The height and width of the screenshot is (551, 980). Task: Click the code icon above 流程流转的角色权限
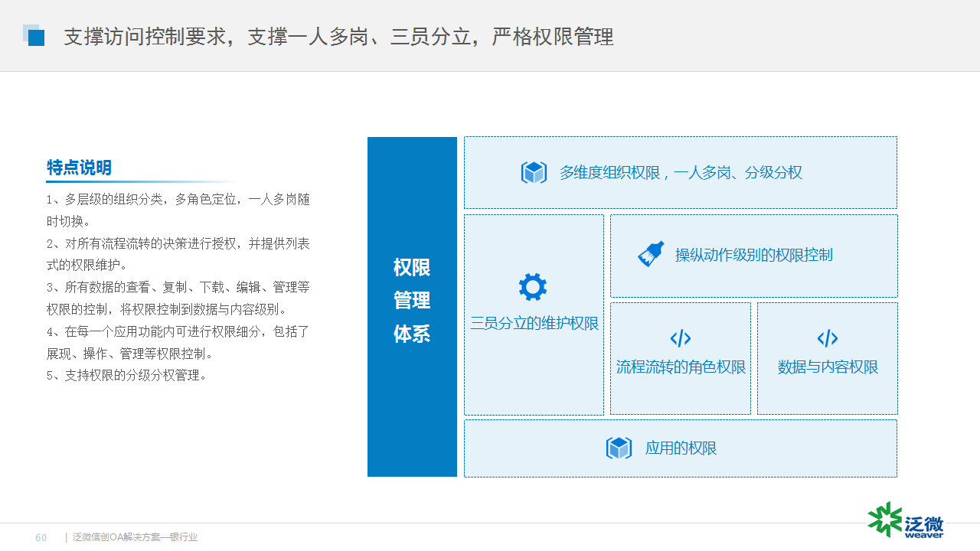(x=680, y=338)
